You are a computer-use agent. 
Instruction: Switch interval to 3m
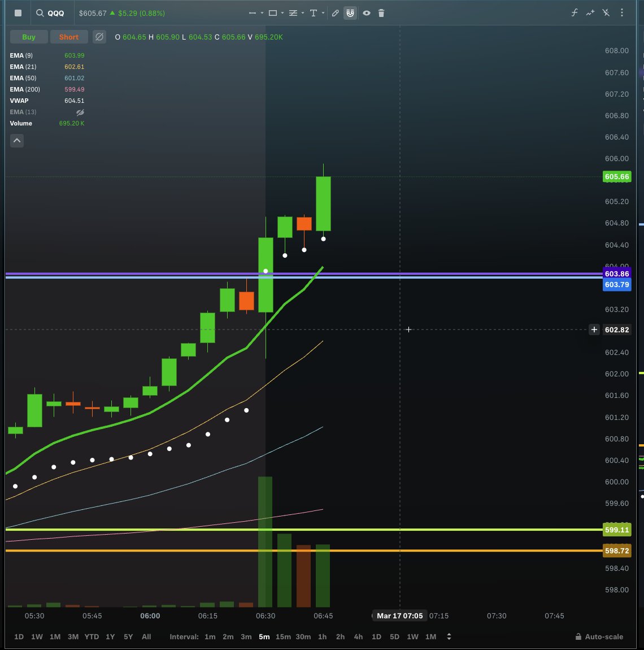pyautogui.click(x=246, y=637)
